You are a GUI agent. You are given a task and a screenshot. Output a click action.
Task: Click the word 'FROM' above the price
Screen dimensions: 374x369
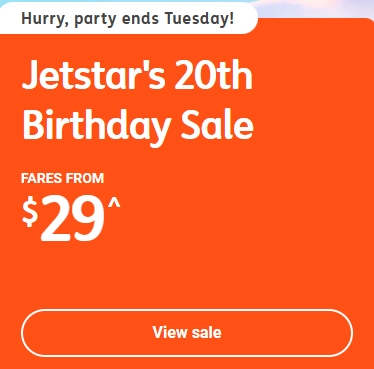(x=85, y=178)
